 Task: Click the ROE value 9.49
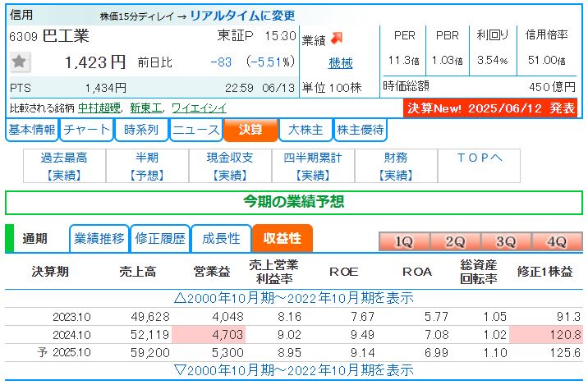pos(362,335)
